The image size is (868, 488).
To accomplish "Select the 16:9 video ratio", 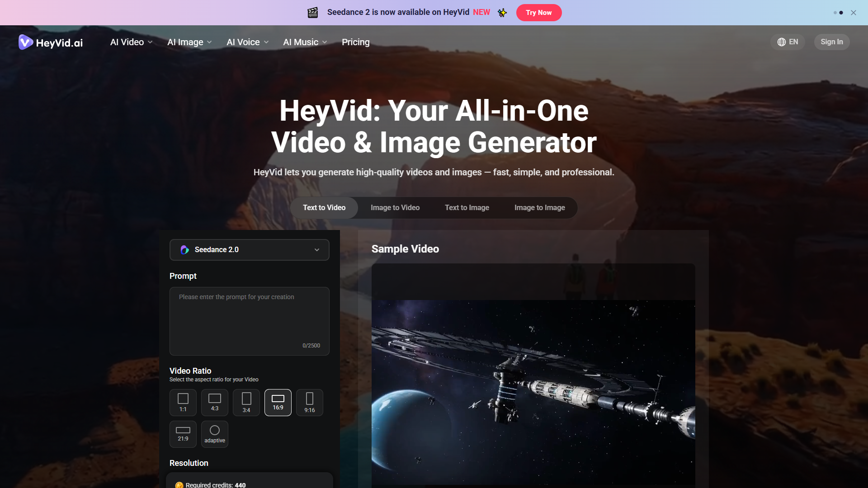I will 278,403.
